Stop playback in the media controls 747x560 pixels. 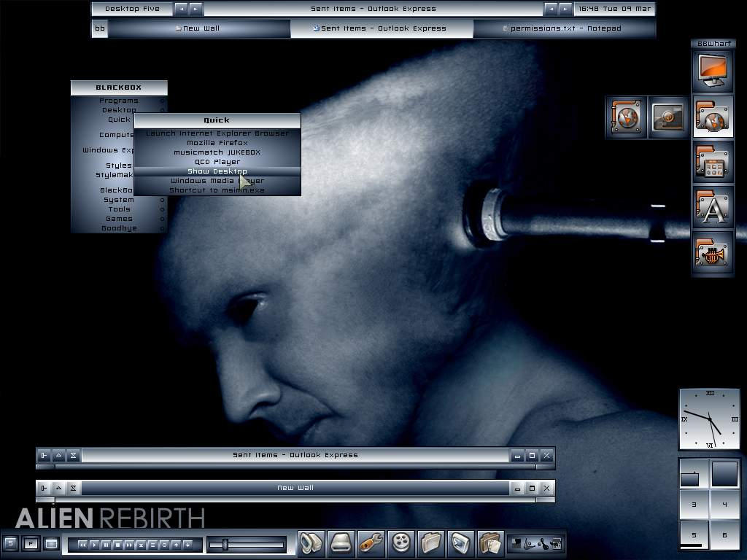pyautogui.click(x=117, y=545)
